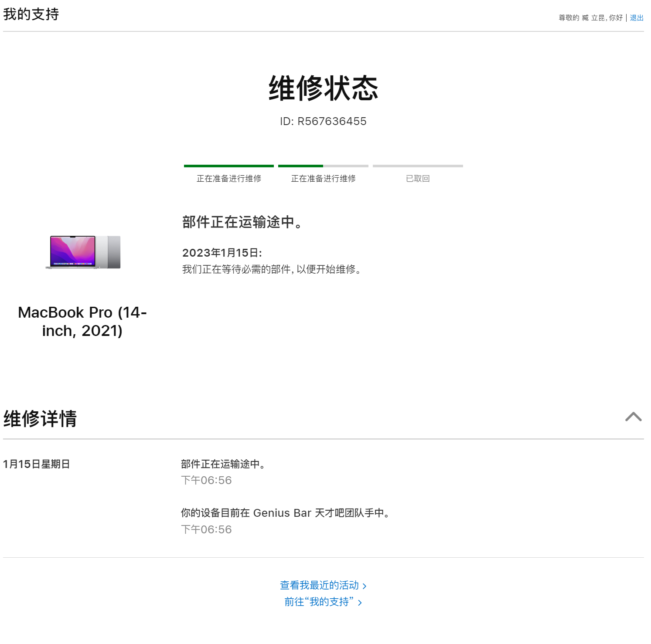Click the 我的支持 page title in header

click(31, 14)
